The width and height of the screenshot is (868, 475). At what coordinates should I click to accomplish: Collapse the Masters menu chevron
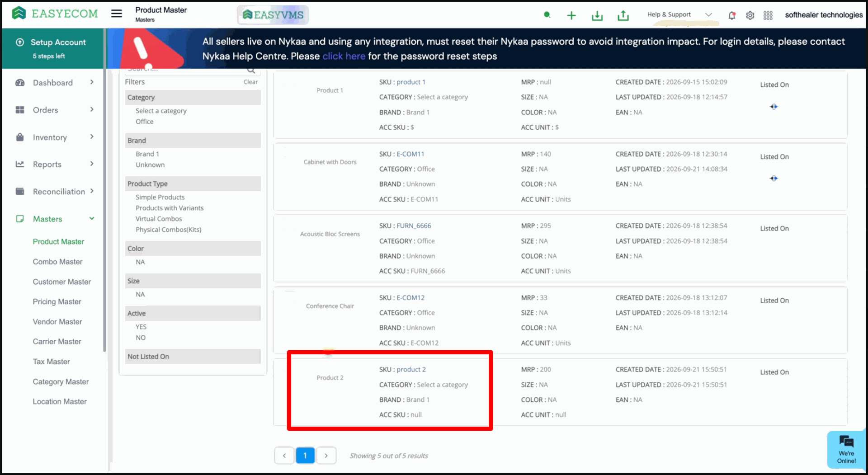(x=92, y=218)
